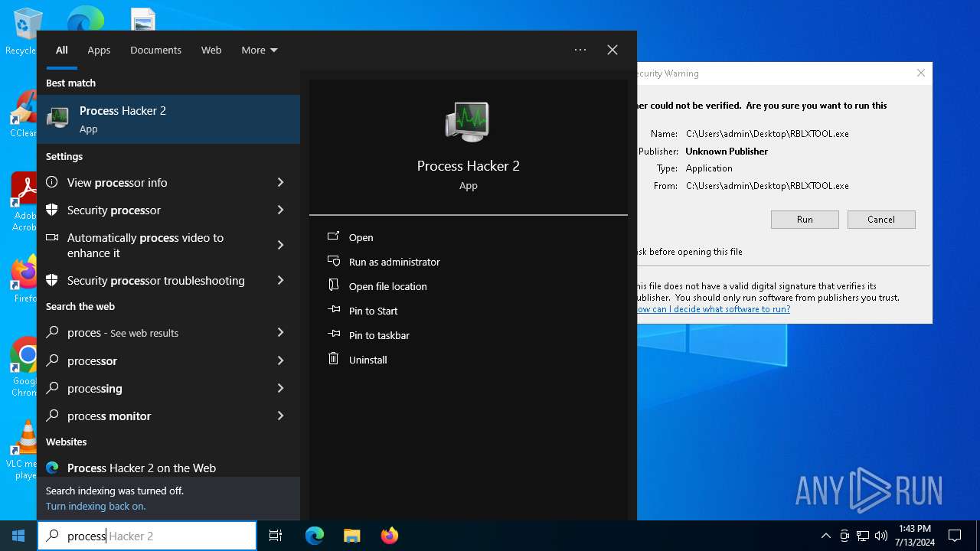Click the Pin to Start pin icon
This screenshot has width=980, height=551.
pos(333,310)
